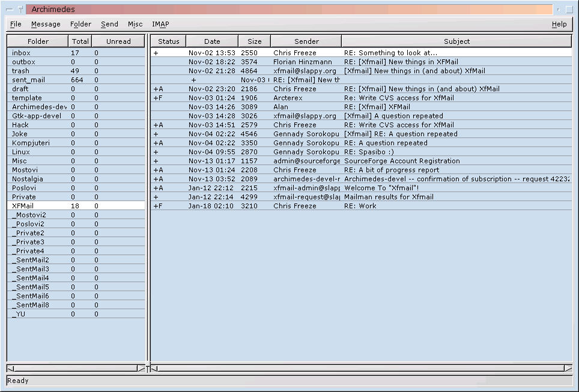Sort messages by the Sender column header
This screenshot has width=579, height=392.
click(306, 41)
